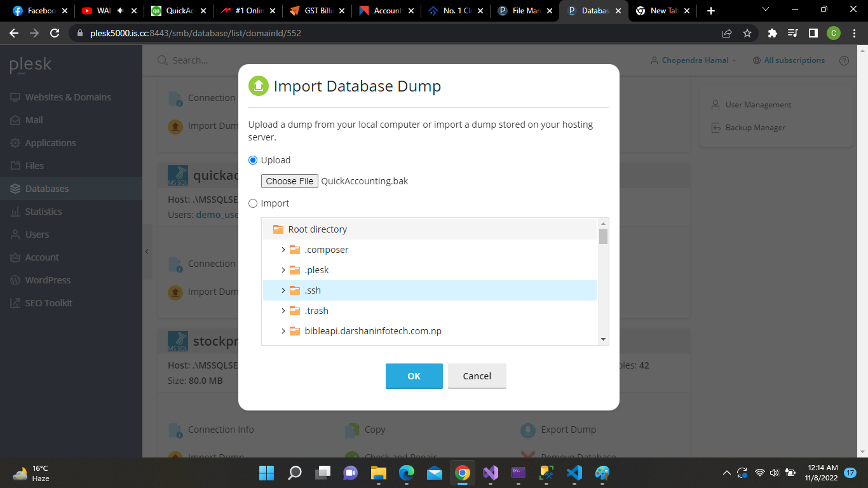
Task: Select the .ssh folder in tree
Action: click(x=313, y=290)
